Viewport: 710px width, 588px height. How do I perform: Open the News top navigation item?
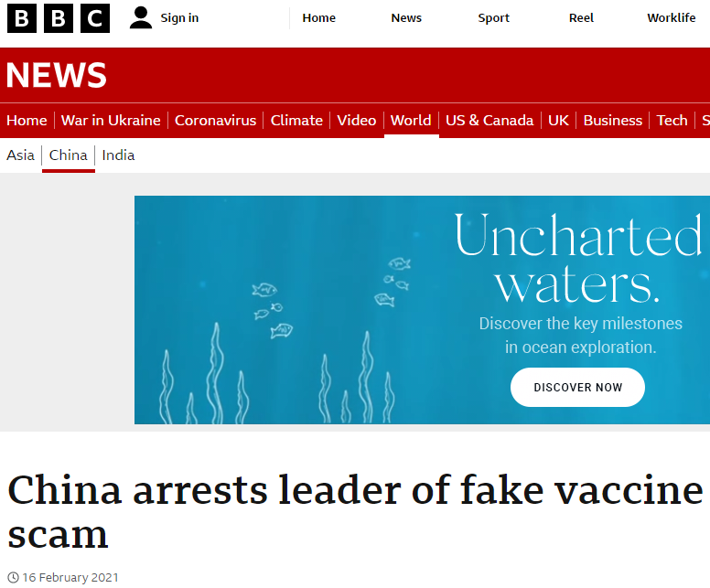point(406,17)
